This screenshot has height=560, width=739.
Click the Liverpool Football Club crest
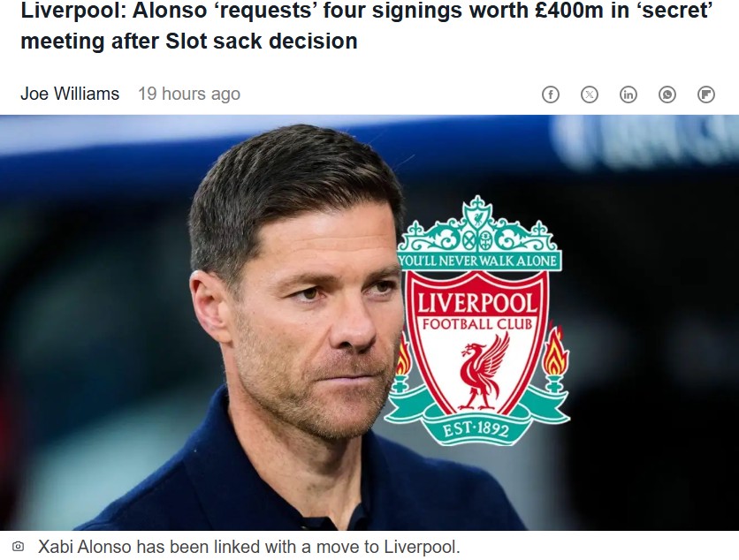(477, 322)
